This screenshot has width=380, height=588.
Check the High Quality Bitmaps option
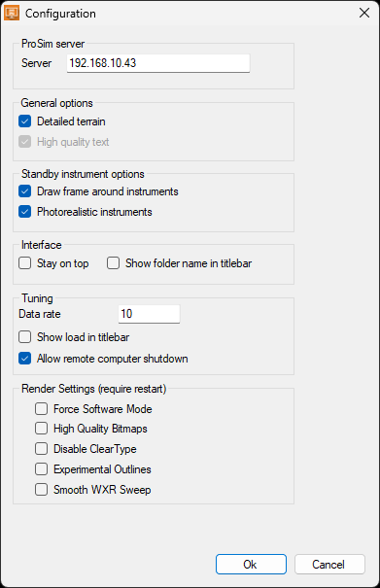point(41,429)
